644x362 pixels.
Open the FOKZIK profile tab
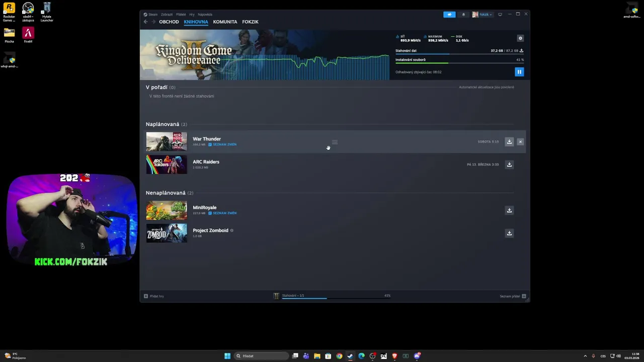[x=250, y=22]
